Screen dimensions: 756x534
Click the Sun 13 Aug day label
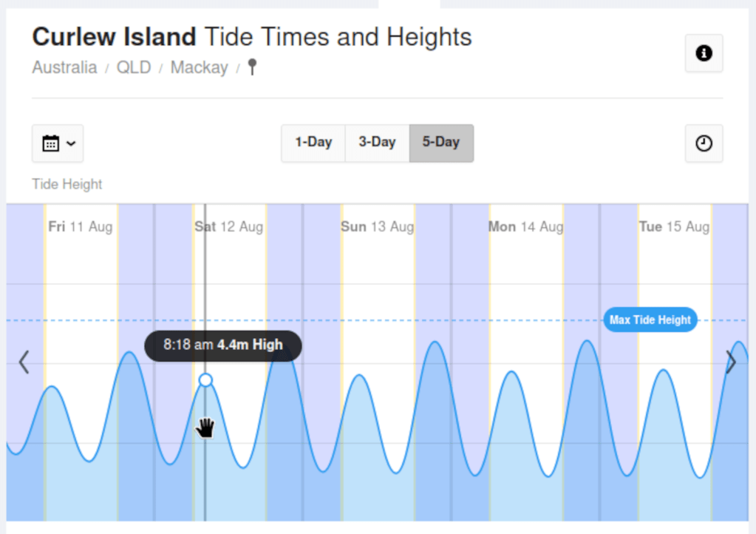click(x=377, y=226)
